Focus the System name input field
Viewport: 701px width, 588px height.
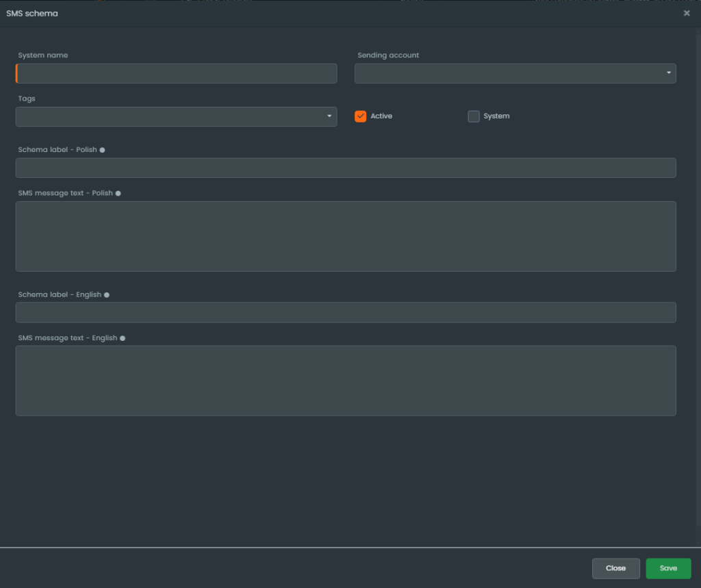(x=177, y=73)
